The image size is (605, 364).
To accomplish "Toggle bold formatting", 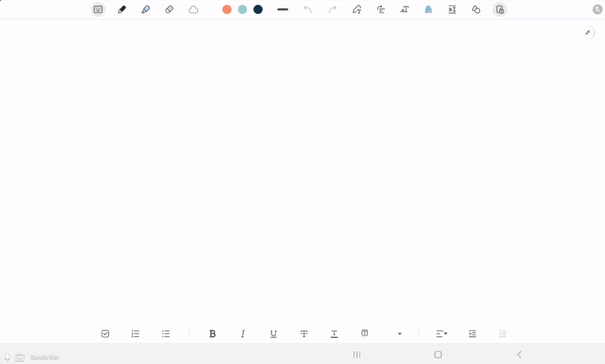I will [x=212, y=334].
